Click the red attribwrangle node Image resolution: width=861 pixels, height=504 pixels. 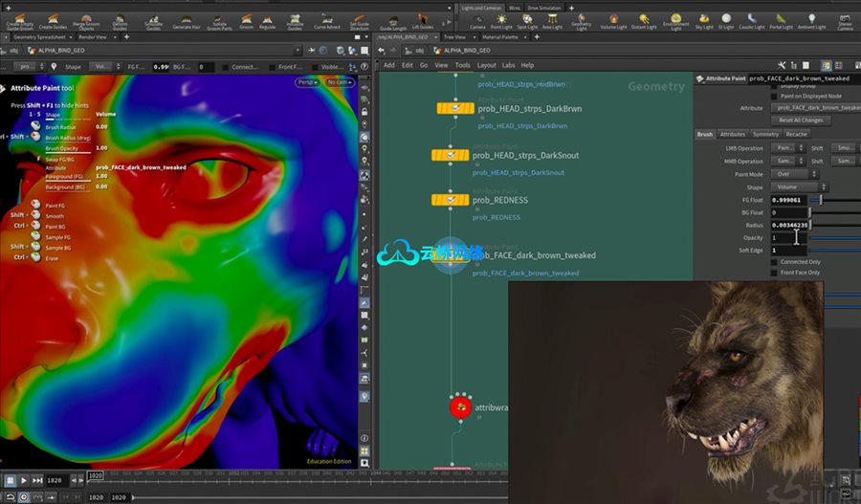[460, 407]
